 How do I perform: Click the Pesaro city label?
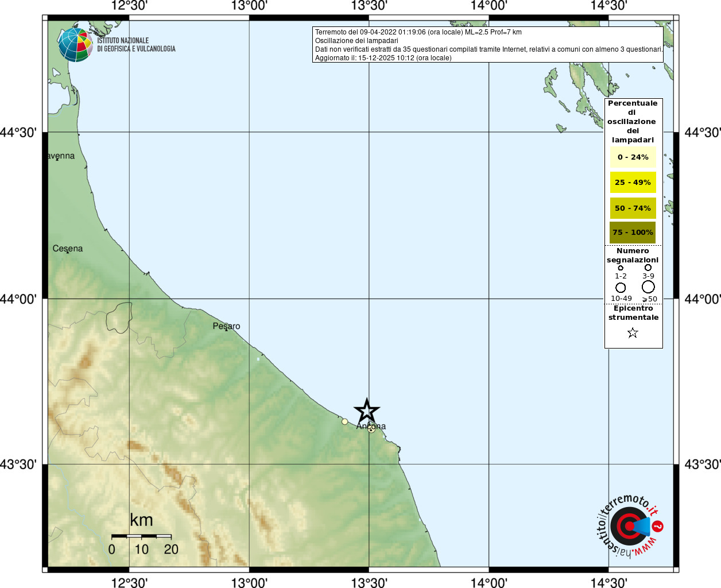[x=227, y=326]
